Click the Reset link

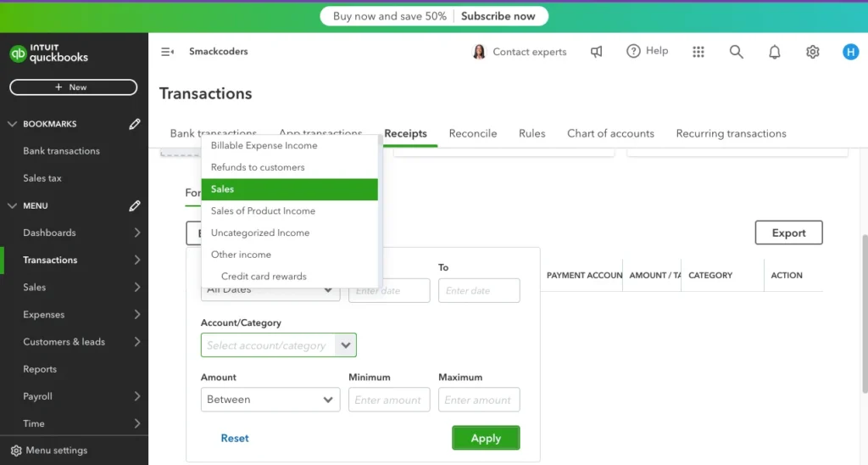[235, 438]
